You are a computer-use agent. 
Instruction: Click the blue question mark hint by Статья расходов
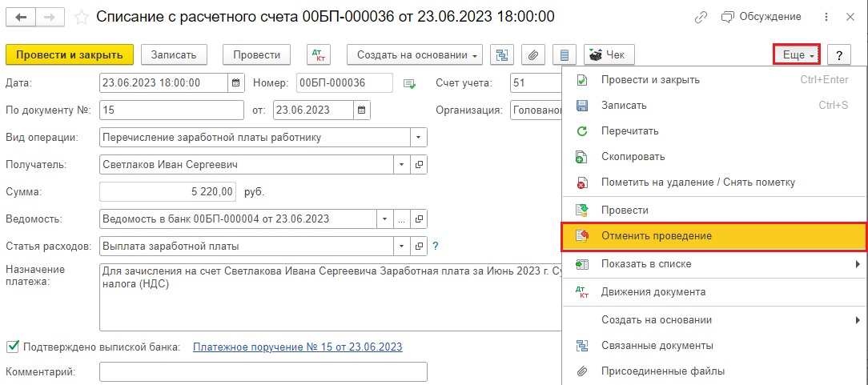point(436,247)
